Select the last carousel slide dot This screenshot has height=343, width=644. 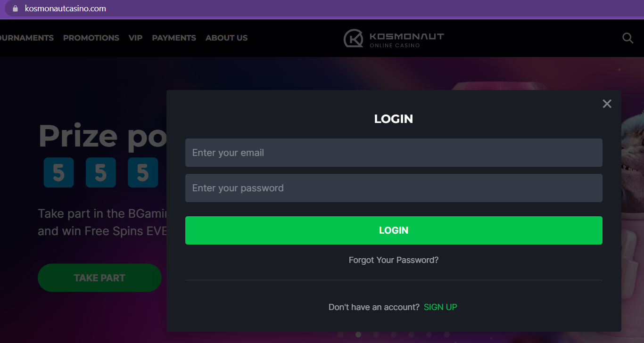click(446, 335)
